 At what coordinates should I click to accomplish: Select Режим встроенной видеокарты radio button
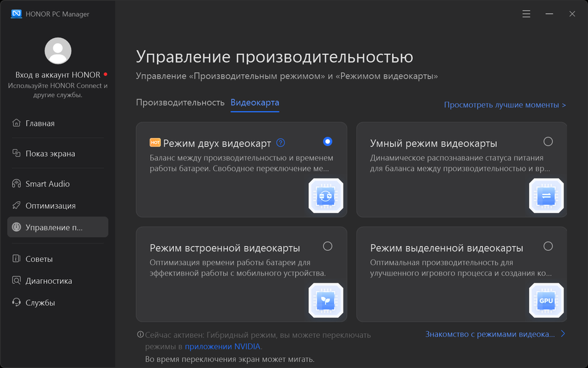click(x=327, y=246)
